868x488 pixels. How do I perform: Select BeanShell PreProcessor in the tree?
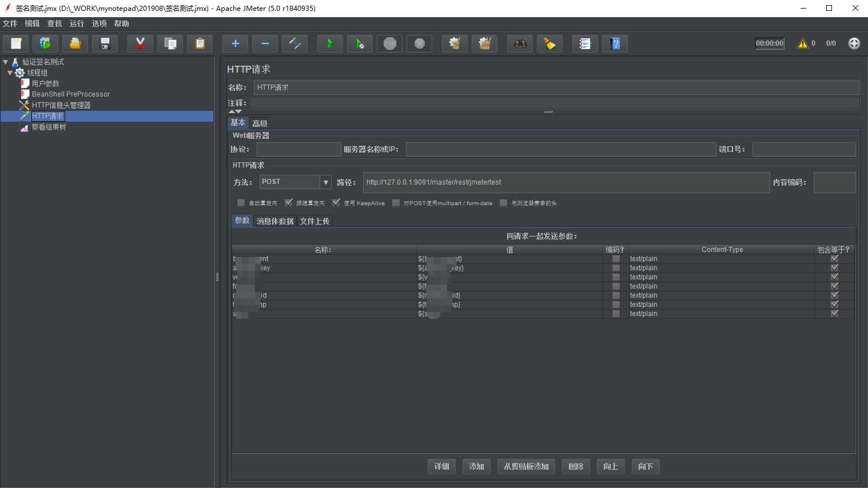coord(71,94)
